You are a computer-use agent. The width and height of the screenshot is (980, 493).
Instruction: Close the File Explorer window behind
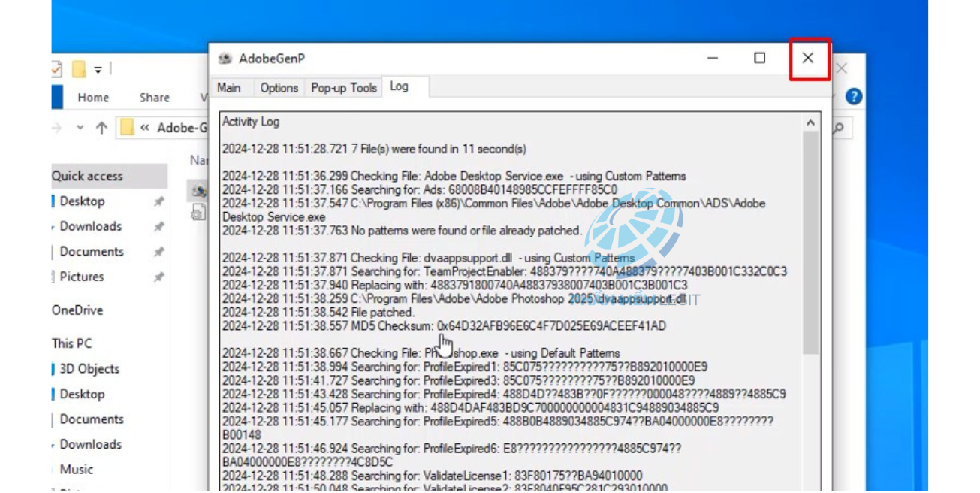[842, 69]
